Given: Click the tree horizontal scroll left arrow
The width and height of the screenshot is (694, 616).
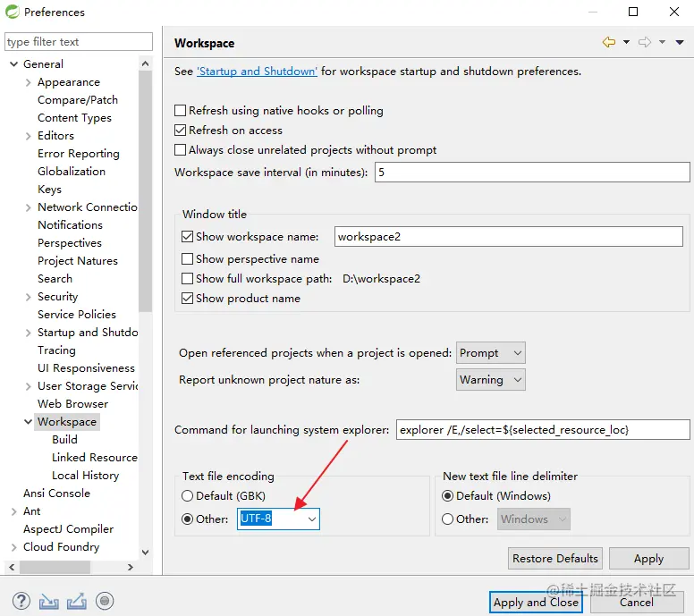Looking at the screenshot, I should [x=12, y=567].
